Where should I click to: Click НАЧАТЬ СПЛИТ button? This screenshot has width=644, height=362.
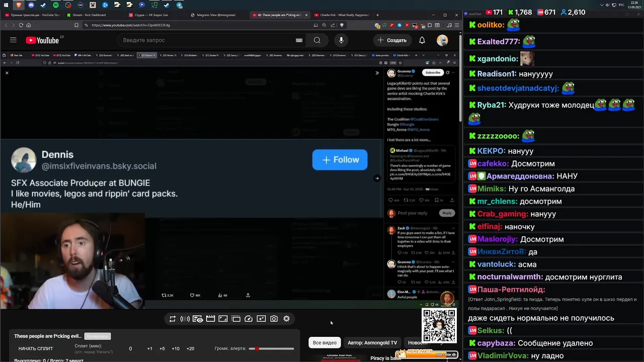pos(36,348)
